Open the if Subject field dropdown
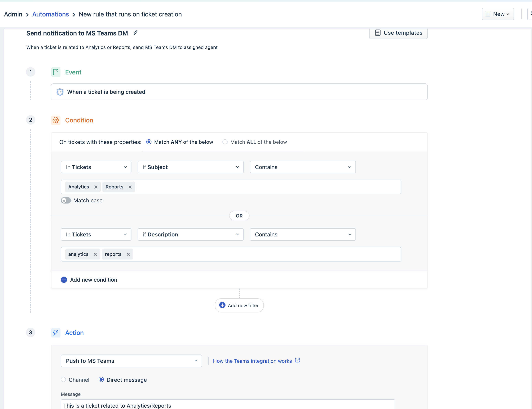The width and height of the screenshot is (532, 409). click(190, 167)
